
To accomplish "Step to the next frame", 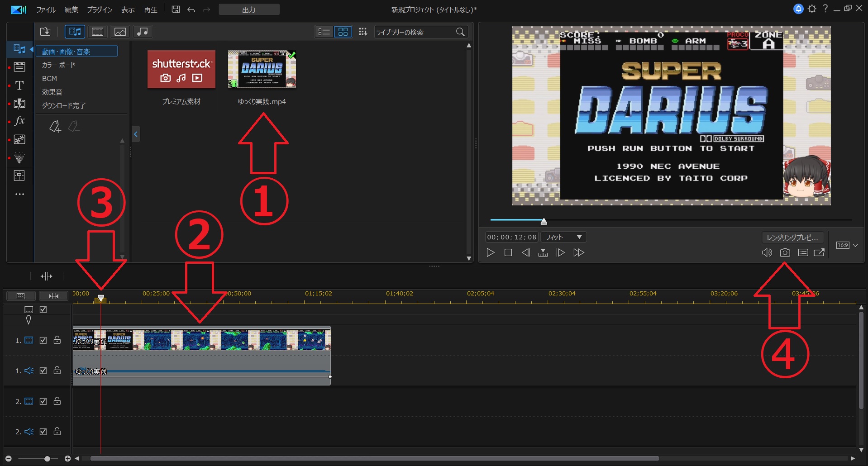I will tap(560, 252).
